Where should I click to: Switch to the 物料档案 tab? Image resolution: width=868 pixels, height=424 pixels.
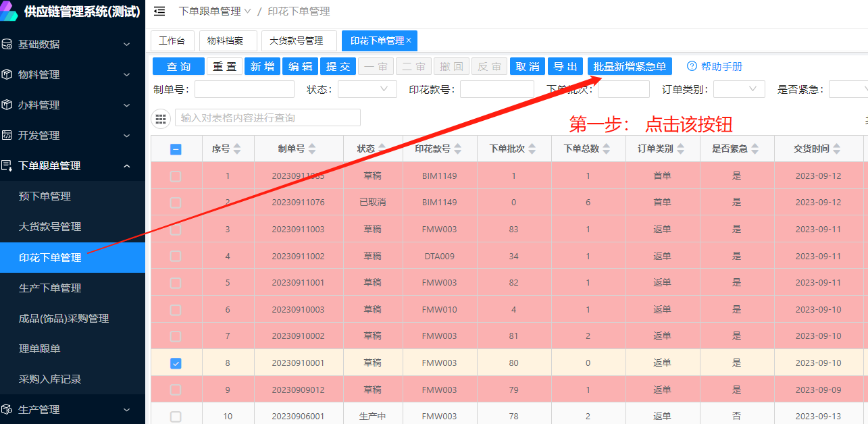(225, 41)
